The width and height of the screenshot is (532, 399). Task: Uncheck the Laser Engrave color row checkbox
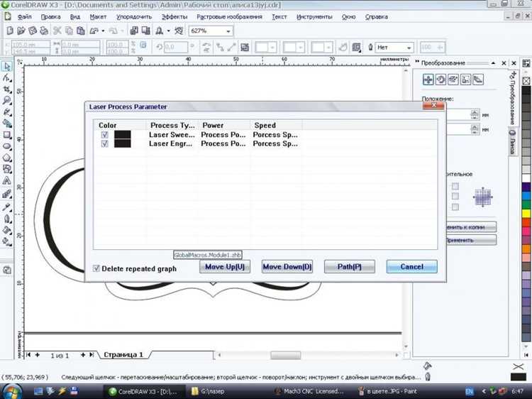[104, 143]
